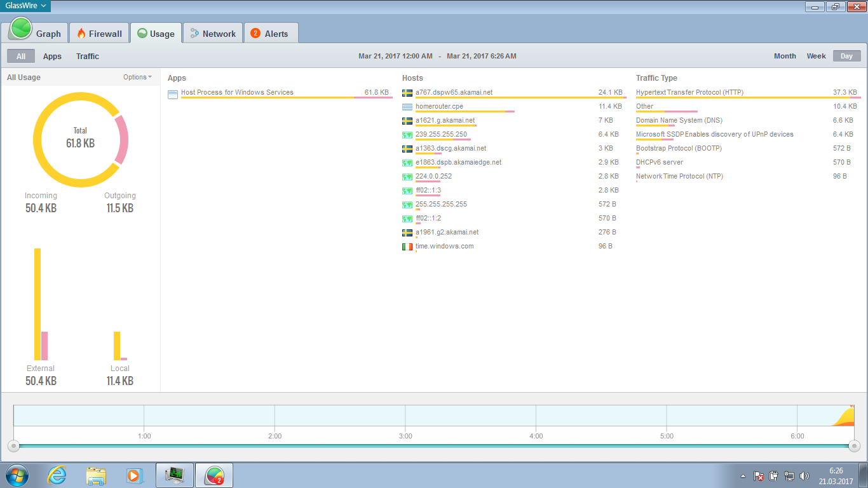Open the Graph tab

(37, 34)
